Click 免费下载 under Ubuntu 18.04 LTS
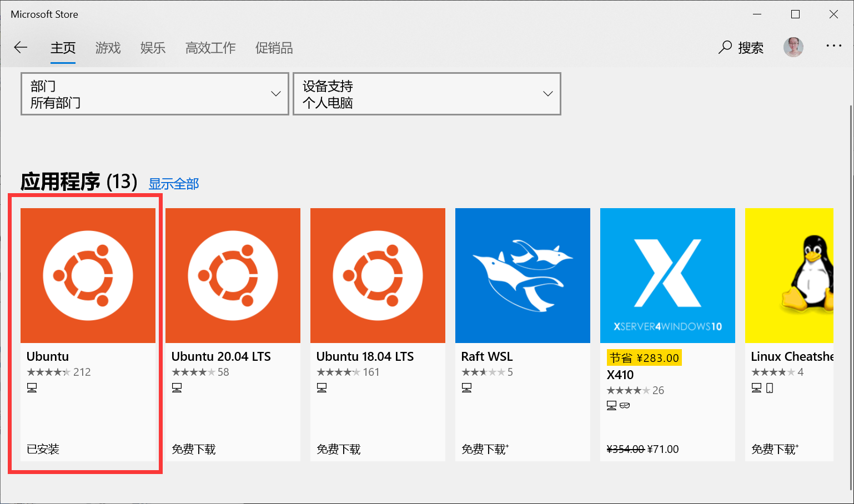Screen dimensions: 854x504 tap(339, 449)
